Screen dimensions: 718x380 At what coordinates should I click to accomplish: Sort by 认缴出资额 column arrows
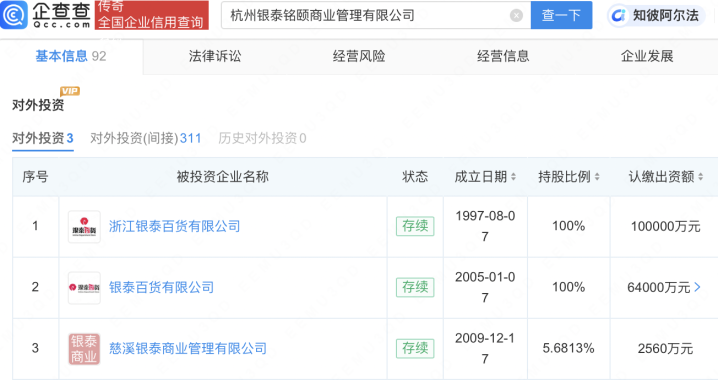(701, 177)
